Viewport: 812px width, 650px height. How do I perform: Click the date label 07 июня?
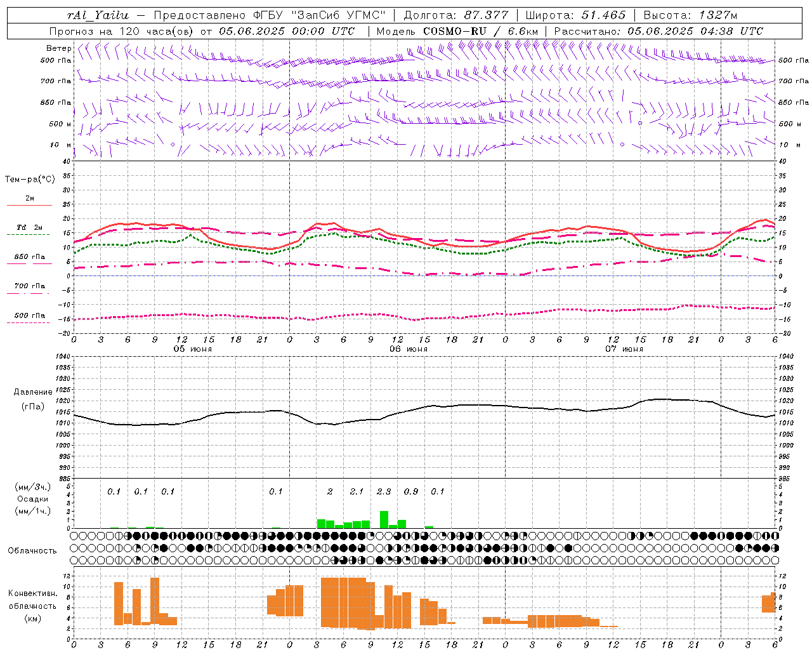(624, 349)
